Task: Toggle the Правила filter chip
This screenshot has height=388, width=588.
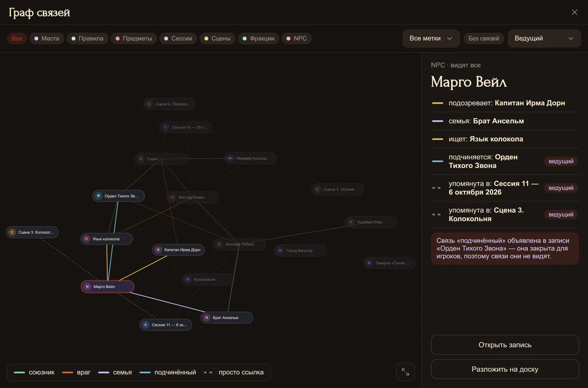Action: coord(87,39)
